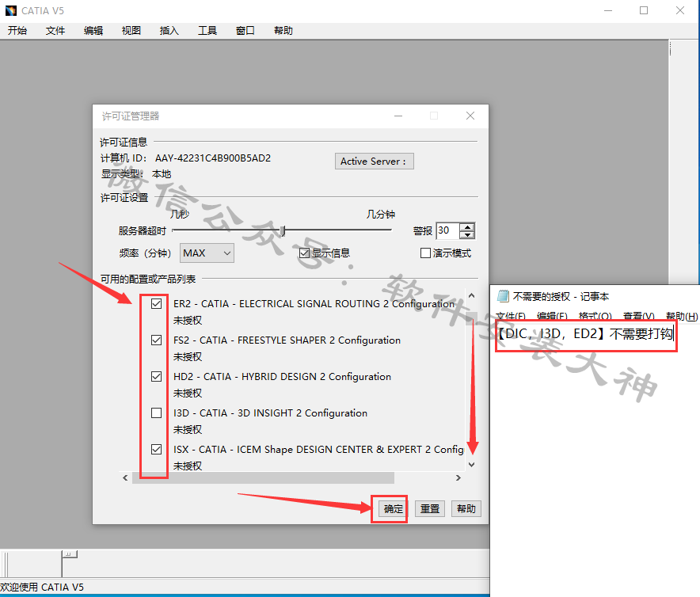Click the license list scroll-up arrow

coord(471,295)
